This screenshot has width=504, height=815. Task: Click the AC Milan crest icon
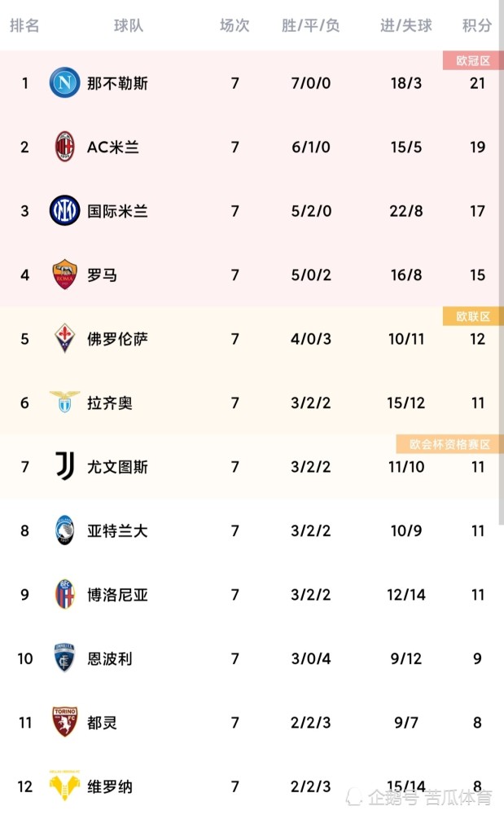pos(65,147)
